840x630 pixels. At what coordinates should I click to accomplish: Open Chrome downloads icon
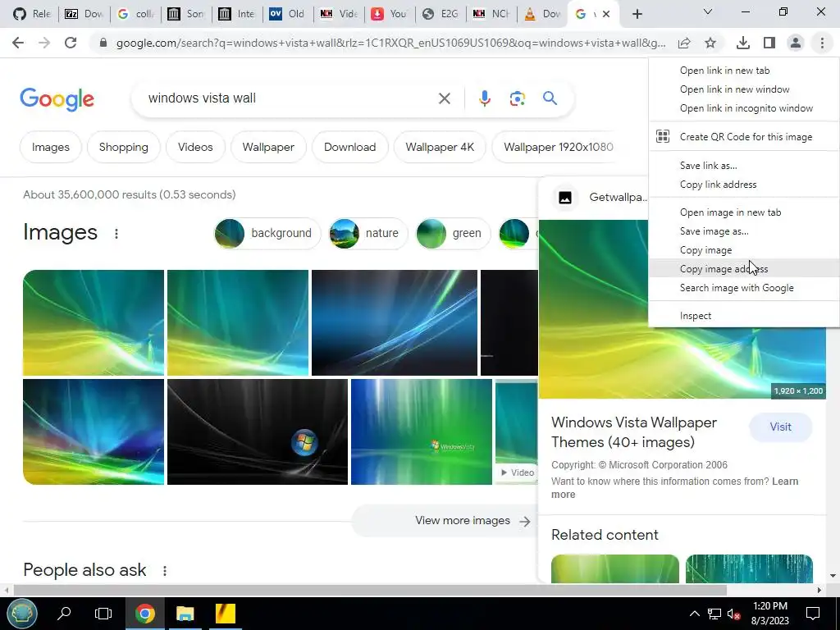point(742,43)
